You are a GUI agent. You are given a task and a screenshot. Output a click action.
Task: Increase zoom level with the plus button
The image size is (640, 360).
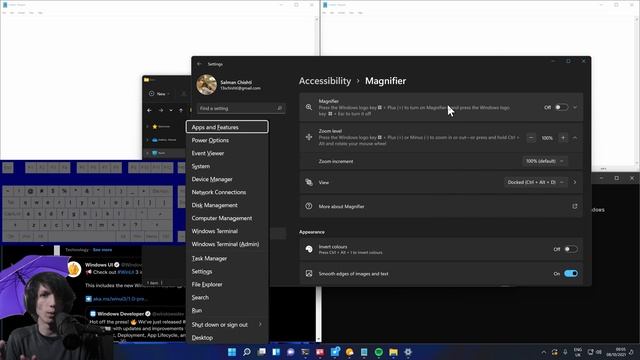(x=563, y=138)
